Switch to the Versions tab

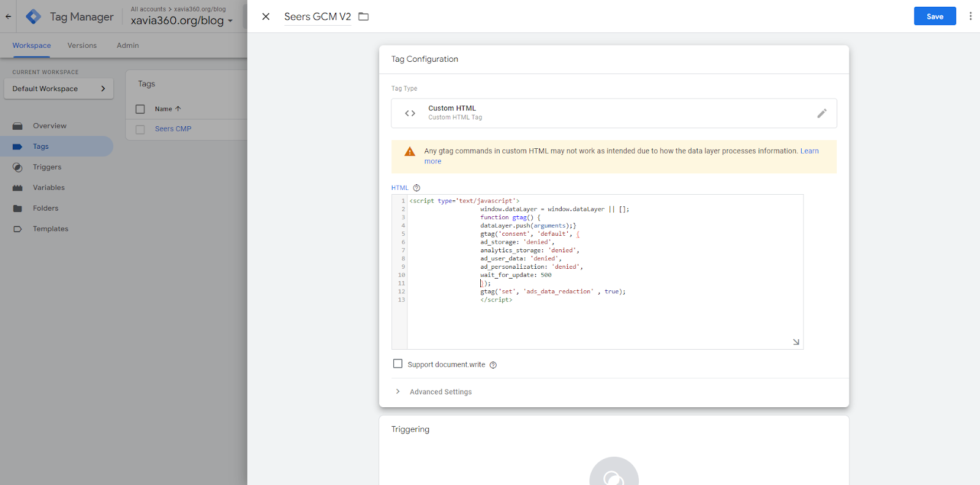click(x=82, y=45)
